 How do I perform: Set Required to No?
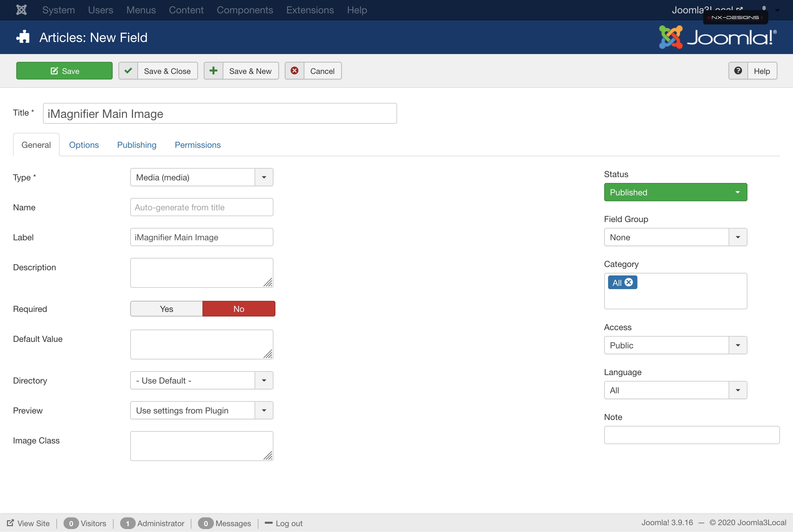[x=239, y=309]
